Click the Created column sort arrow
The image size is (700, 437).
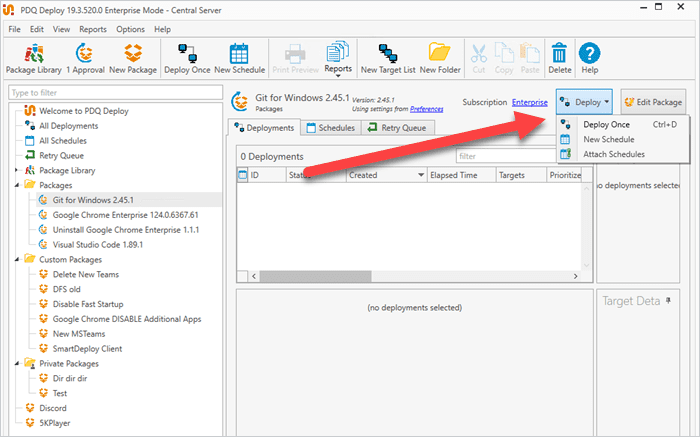click(x=421, y=175)
